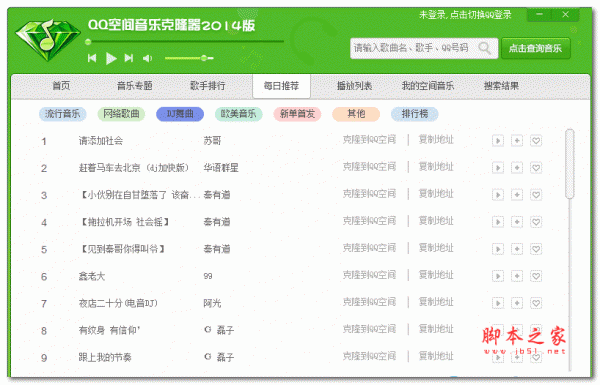This screenshot has height=385, width=600.
Task: Add 鑫老大 with plus icon
Action: point(517,276)
